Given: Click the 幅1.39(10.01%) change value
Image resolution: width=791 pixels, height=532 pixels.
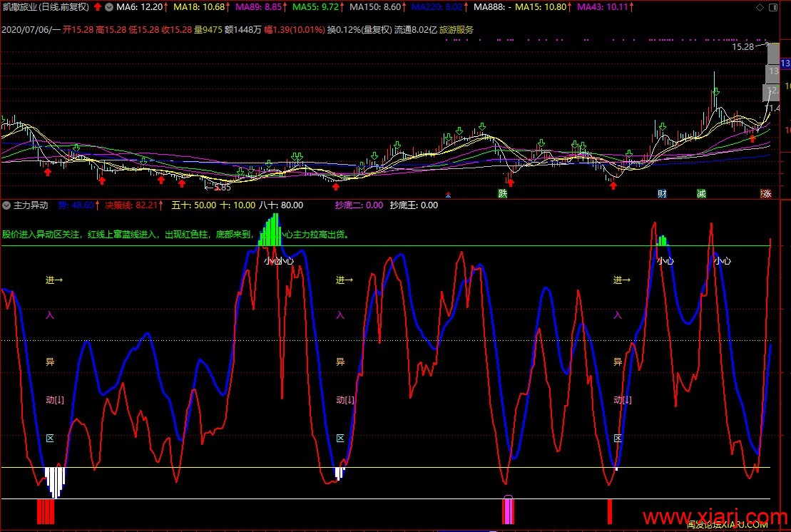Looking at the screenshot, I should pos(295,30).
